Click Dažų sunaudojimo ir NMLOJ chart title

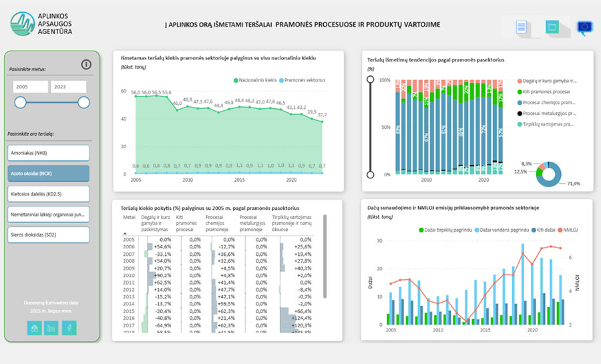pos(453,208)
